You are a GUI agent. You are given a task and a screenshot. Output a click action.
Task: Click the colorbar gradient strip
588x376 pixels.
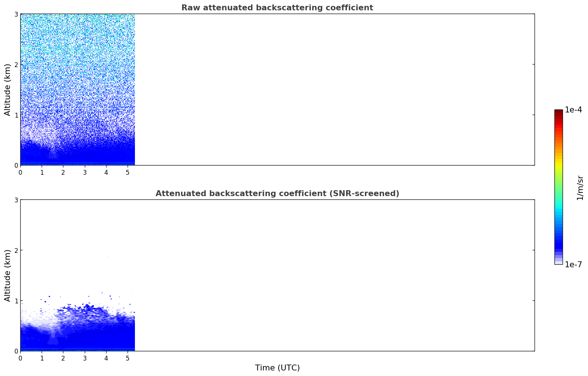pos(559,187)
